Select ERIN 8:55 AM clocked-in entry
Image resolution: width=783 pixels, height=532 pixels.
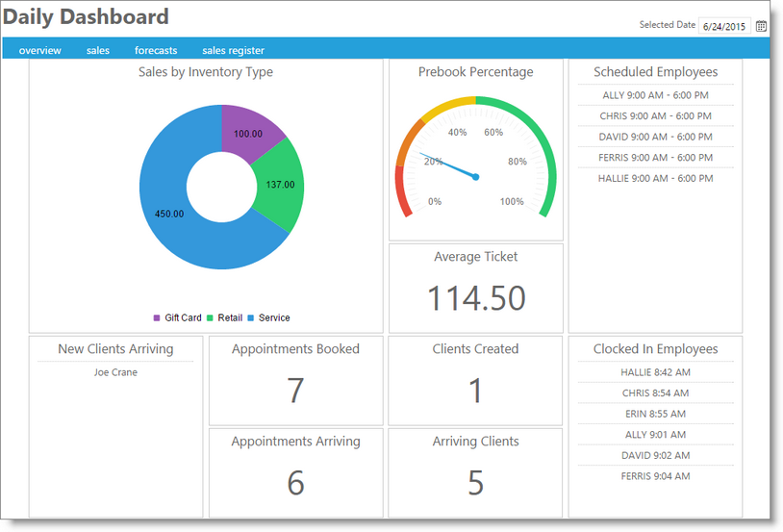656,414
